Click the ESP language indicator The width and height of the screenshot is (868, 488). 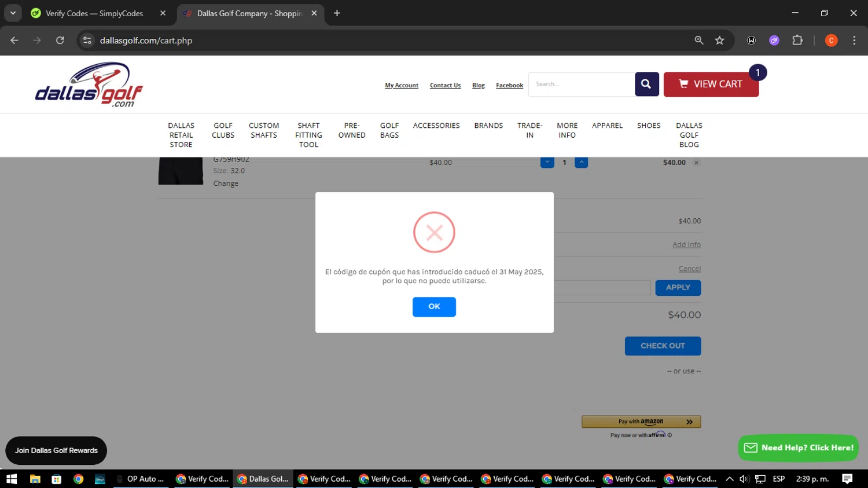[x=779, y=479]
